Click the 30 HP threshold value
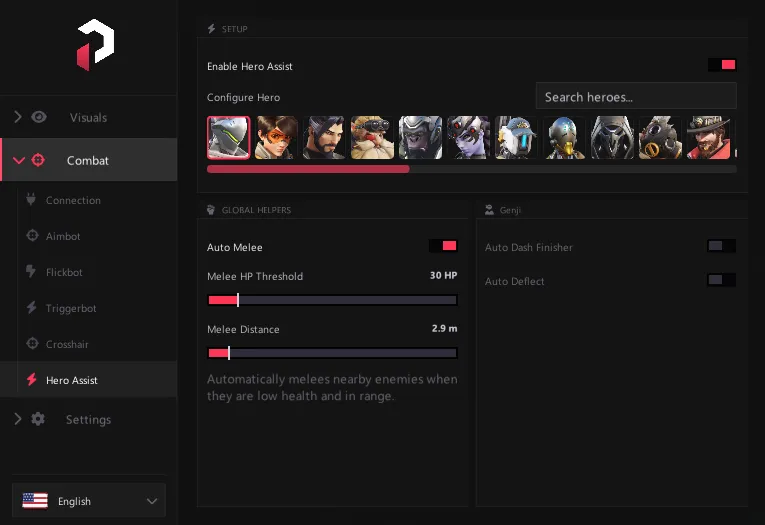The height and width of the screenshot is (525, 765). [x=443, y=275]
